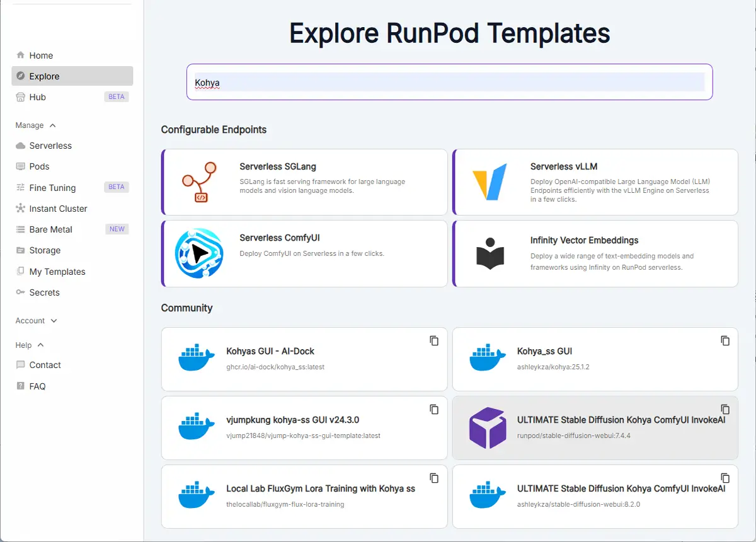Click the FAQ question mark icon
Viewport: 756px width, 542px height.
point(21,386)
